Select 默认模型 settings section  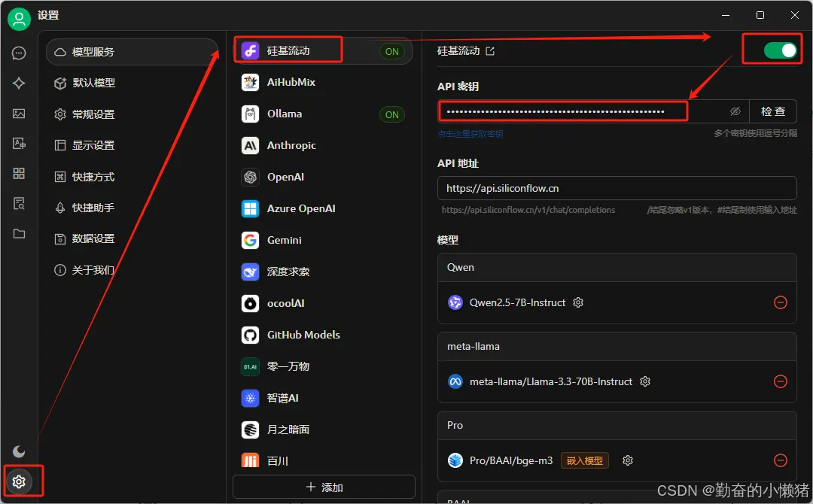pos(132,83)
